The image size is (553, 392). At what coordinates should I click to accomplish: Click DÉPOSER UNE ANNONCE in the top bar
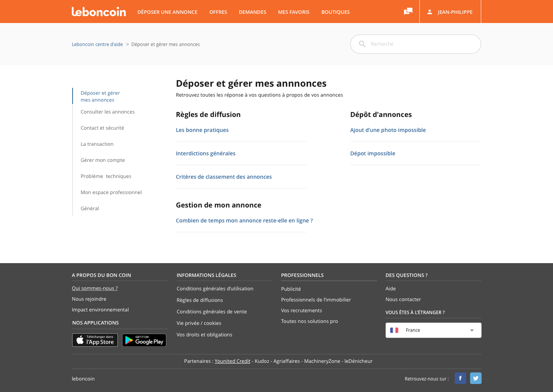coord(167,12)
